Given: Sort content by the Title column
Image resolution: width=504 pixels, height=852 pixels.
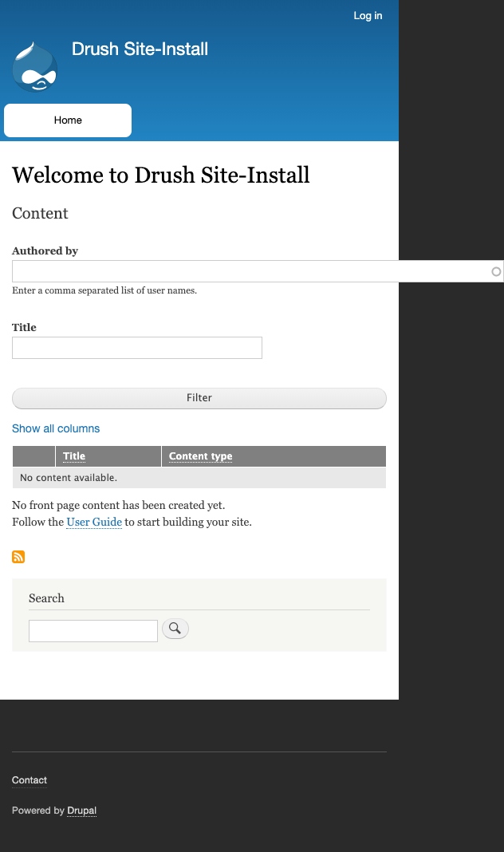Looking at the screenshot, I should click(73, 456).
